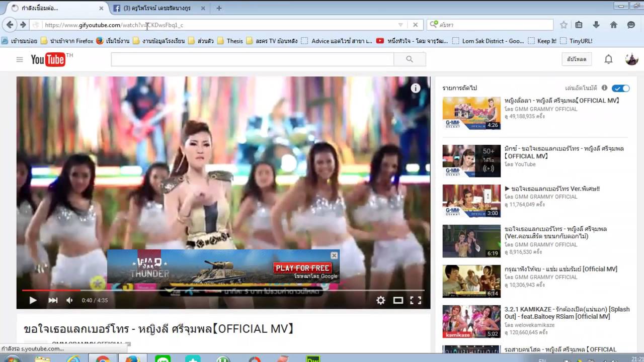Open the งานข้อมูลโรงเรียน bookmark folder
Screen dimensions: 644x362
click(x=158, y=41)
